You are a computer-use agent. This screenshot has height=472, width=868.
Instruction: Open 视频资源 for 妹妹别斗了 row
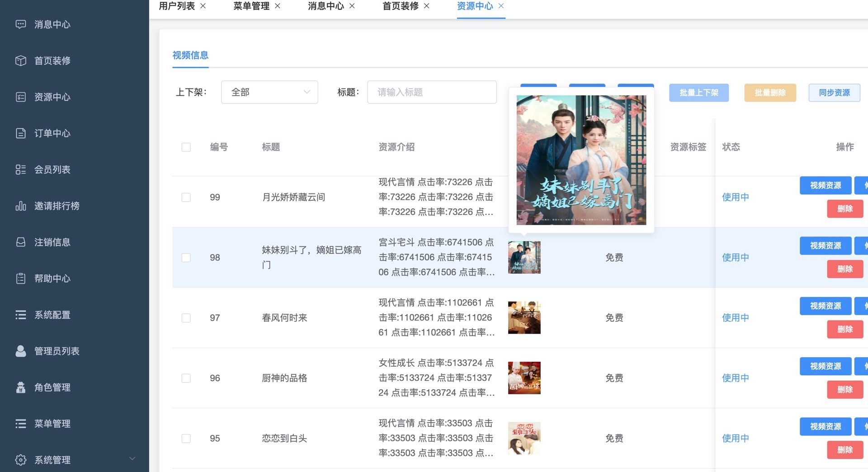[x=826, y=245]
